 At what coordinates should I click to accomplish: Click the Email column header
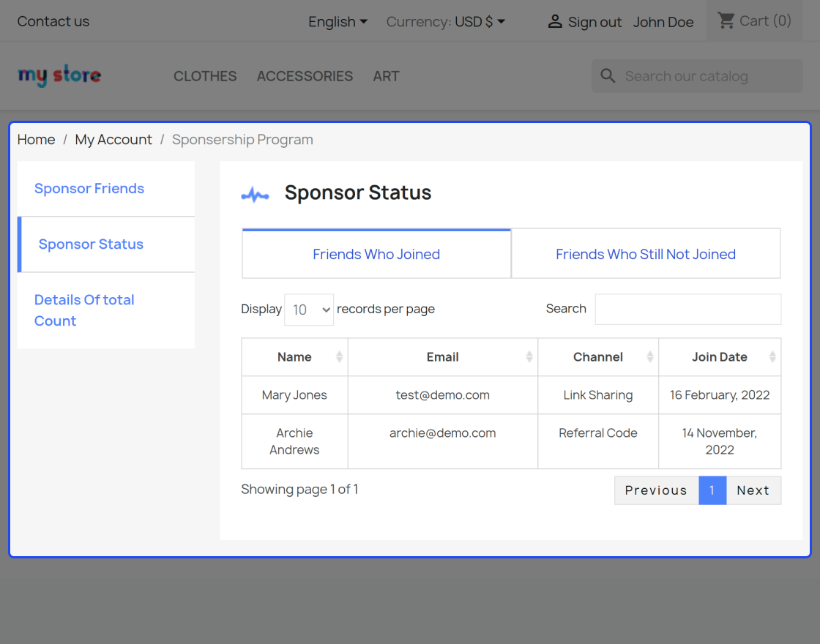tap(442, 357)
